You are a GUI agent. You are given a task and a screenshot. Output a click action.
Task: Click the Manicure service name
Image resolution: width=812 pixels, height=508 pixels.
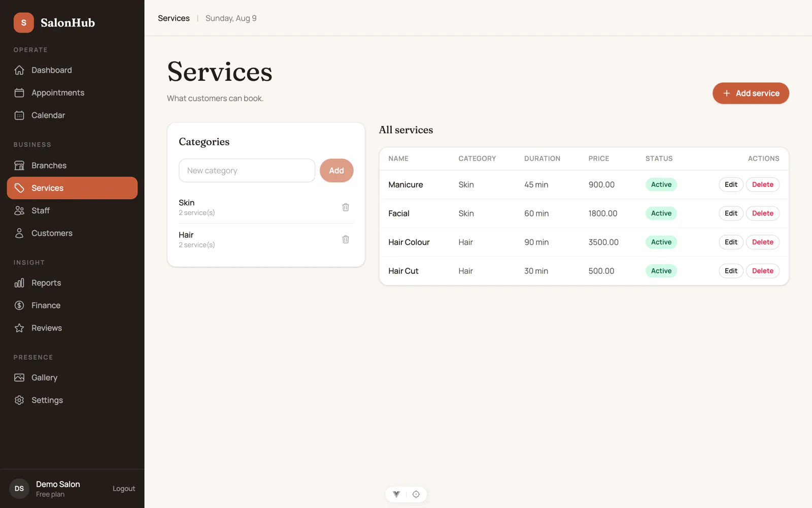tap(405, 184)
